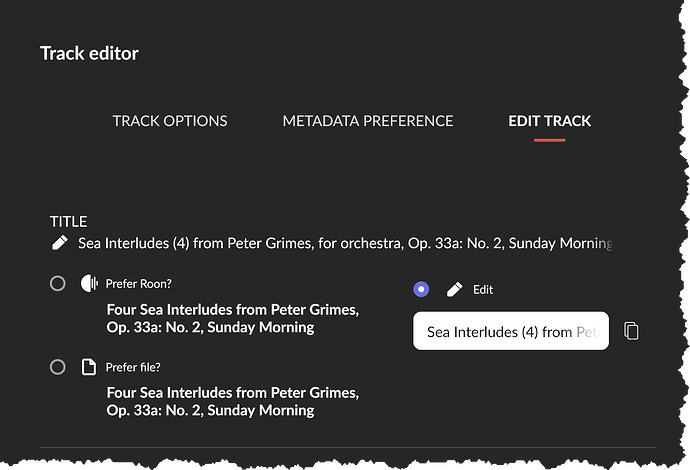Copy the title using the clipboard icon
The image size is (690, 470).
coord(631,331)
